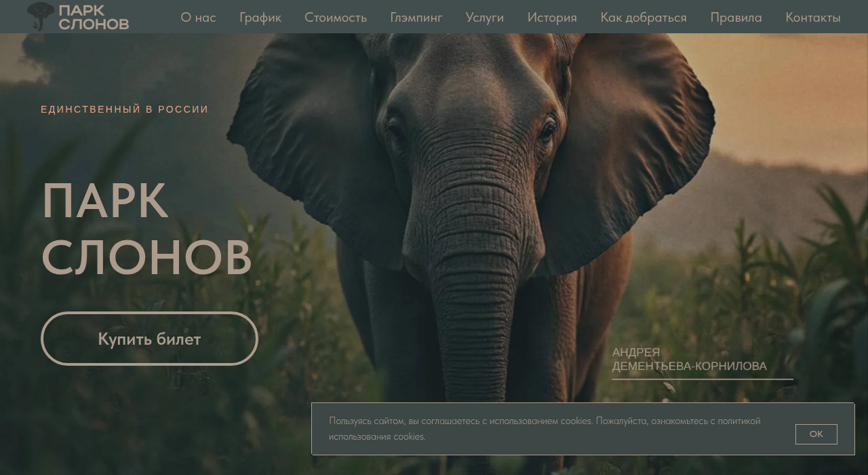Screen dimensions: 868x475
Task: Open the Услуги menu item
Action: (485, 18)
